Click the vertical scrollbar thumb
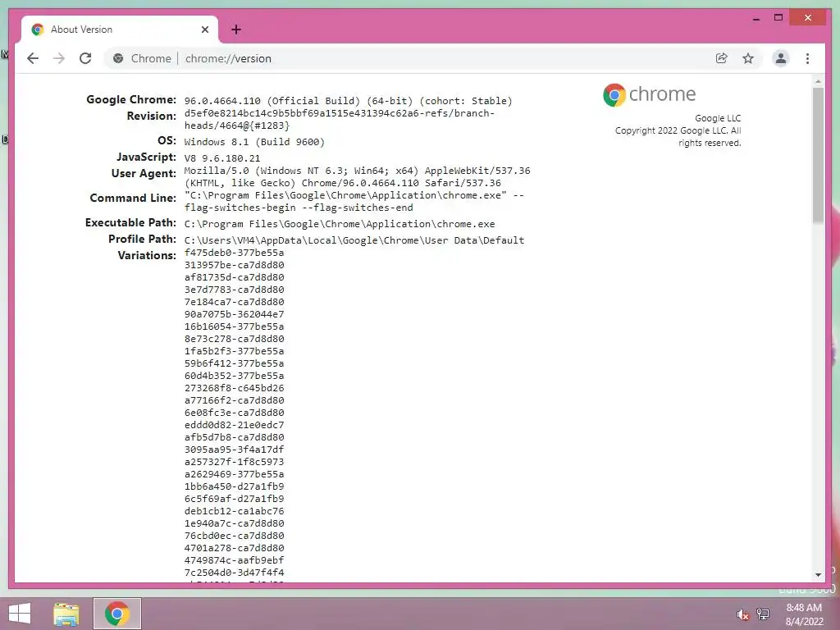This screenshot has width=840, height=630. (818, 155)
